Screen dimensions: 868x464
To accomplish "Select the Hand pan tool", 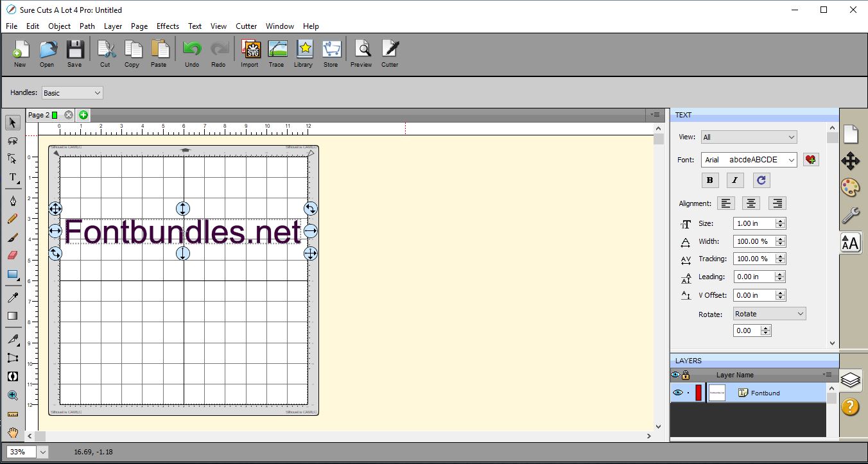I will (13, 433).
